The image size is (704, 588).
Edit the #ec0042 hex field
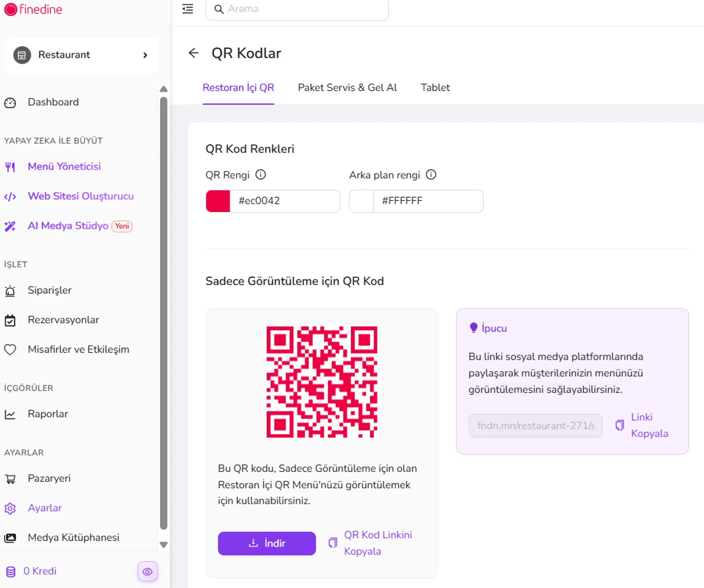[x=285, y=201]
